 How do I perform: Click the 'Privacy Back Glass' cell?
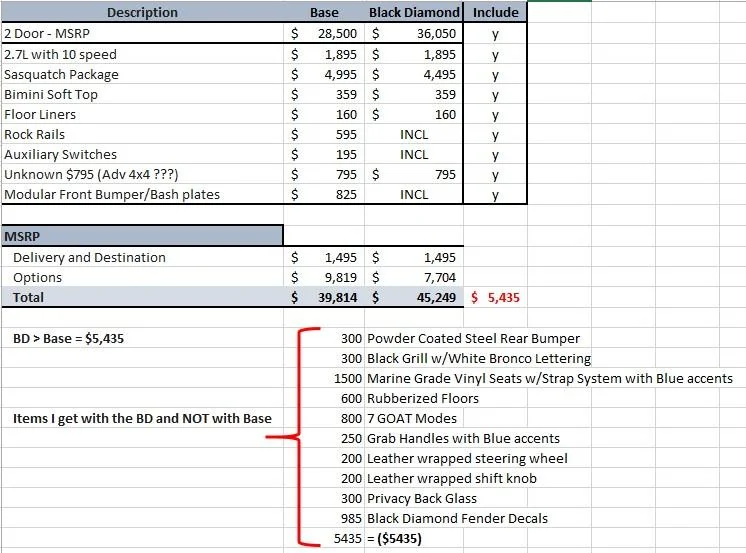[x=422, y=498]
